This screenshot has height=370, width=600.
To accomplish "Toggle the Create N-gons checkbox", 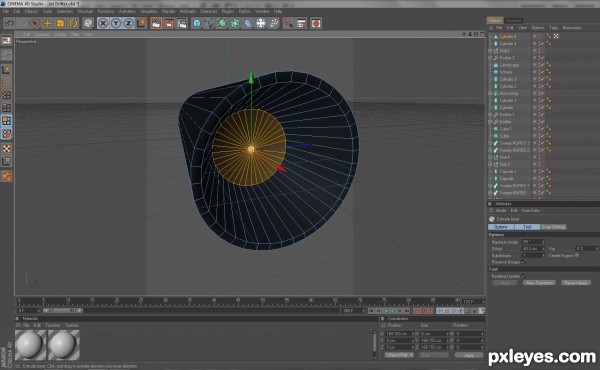I will 577,255.
